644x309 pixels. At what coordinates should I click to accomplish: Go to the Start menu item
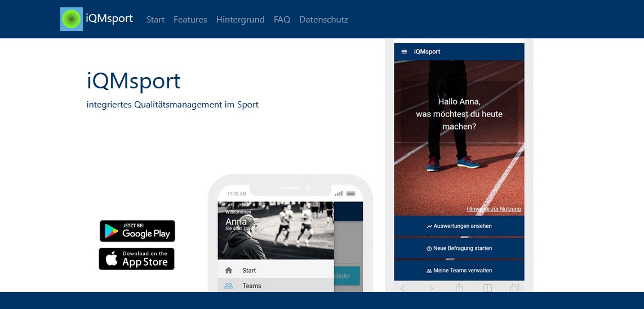[156, 19]
